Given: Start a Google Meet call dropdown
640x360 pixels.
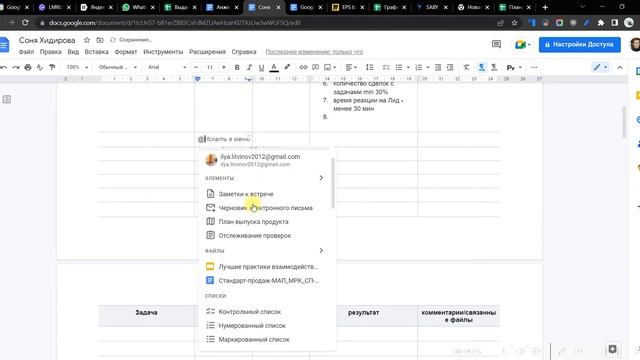Looking at the screenshot, I should point(522,44).
